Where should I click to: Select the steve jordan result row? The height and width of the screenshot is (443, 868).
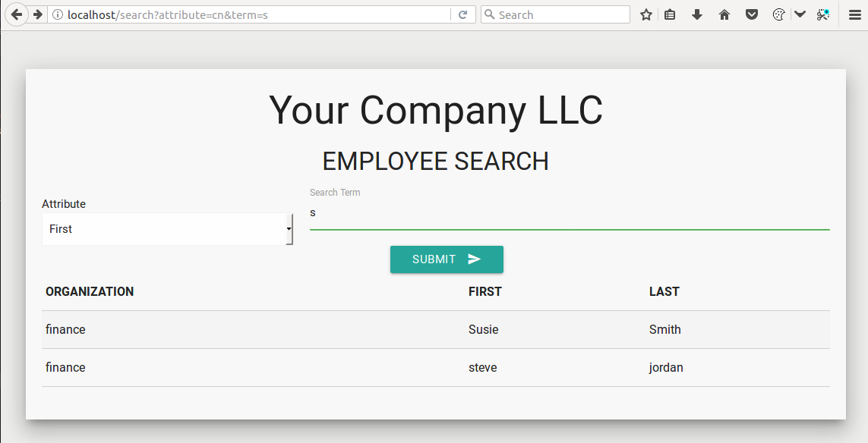point(436,368)
